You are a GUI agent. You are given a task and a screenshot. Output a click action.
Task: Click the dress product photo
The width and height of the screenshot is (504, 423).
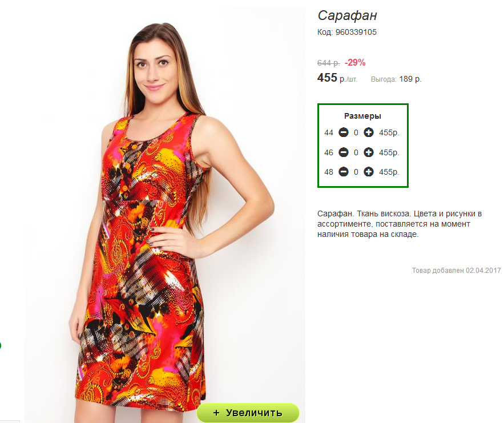[165, 212]
